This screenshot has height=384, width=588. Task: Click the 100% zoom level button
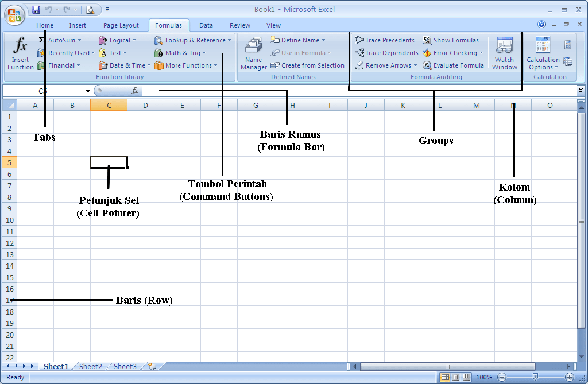click(484, 377)
